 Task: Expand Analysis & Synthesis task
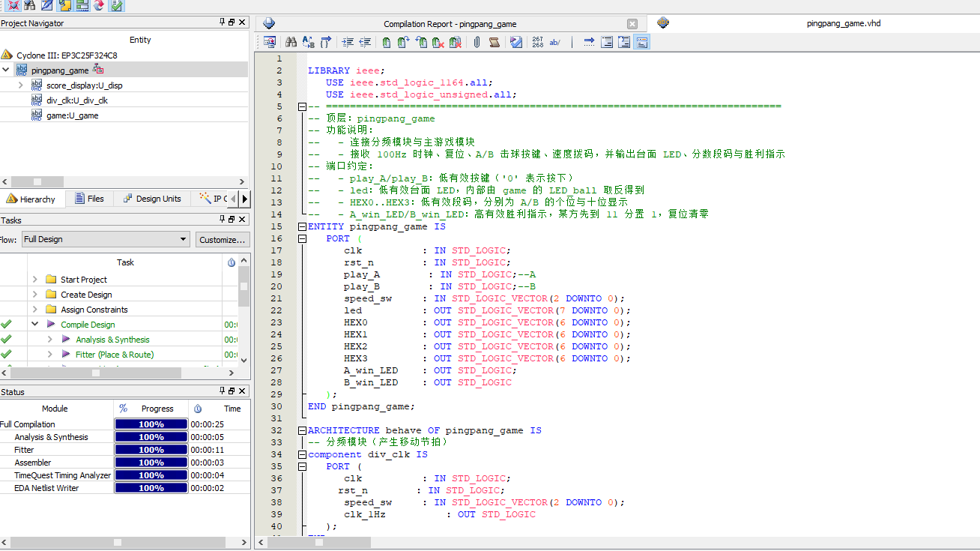[x=49, y=339]
